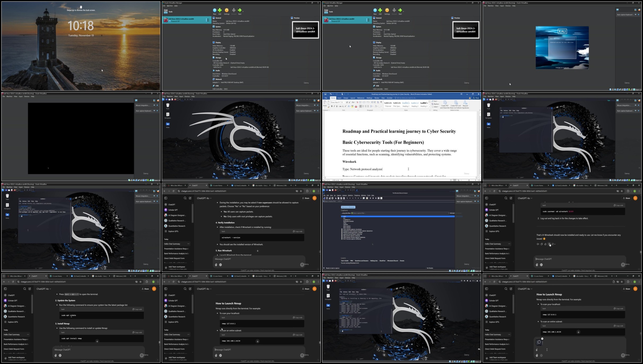Copy code for 'sudo apt update' block
The image size is (643, 364).
[x=137, y=309]
